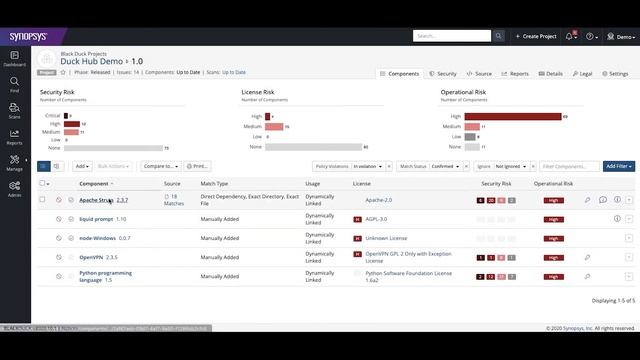
Task: Remove the Match Status filter
Action: [x=466, y=166]
